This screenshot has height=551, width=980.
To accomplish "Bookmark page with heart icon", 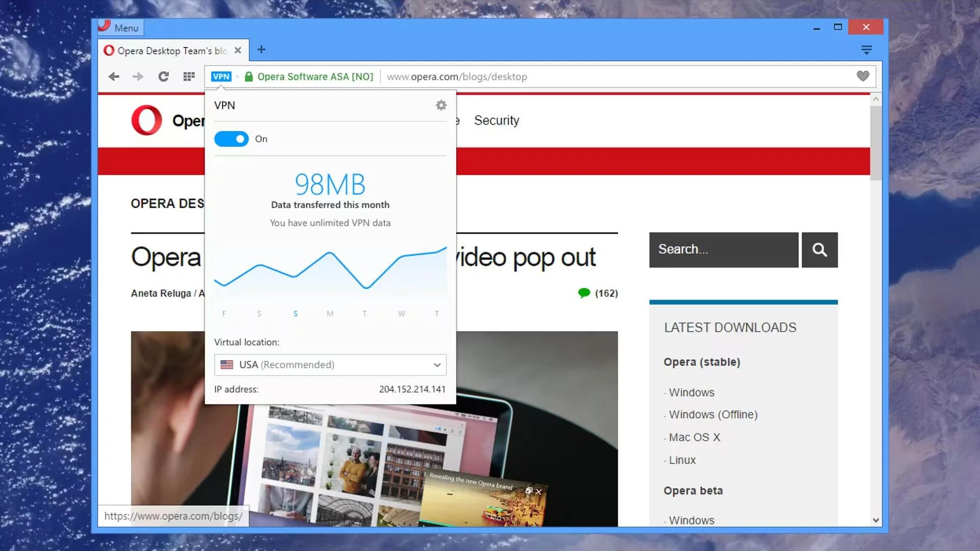I will [863, 76].
